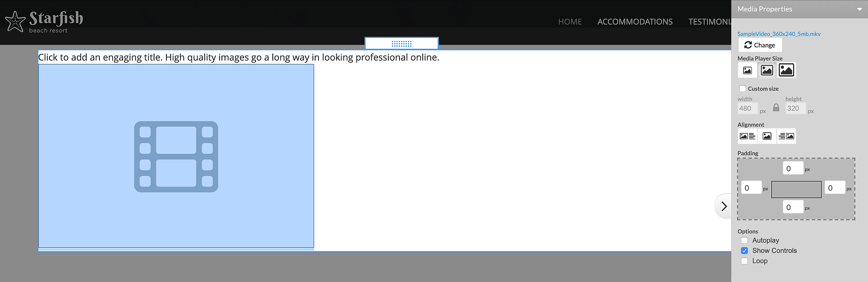This screenshot has width=868, height=282.
Task: Open the HOME menu item
Action: (570, 22)
